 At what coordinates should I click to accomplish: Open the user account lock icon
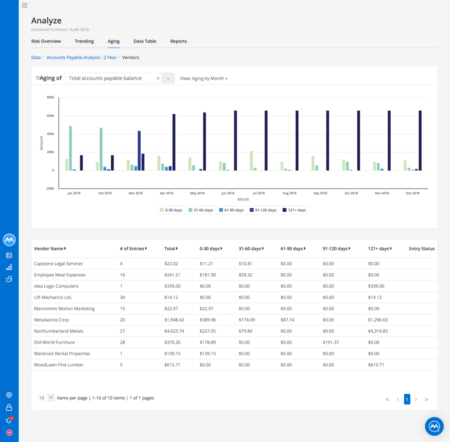9,407
